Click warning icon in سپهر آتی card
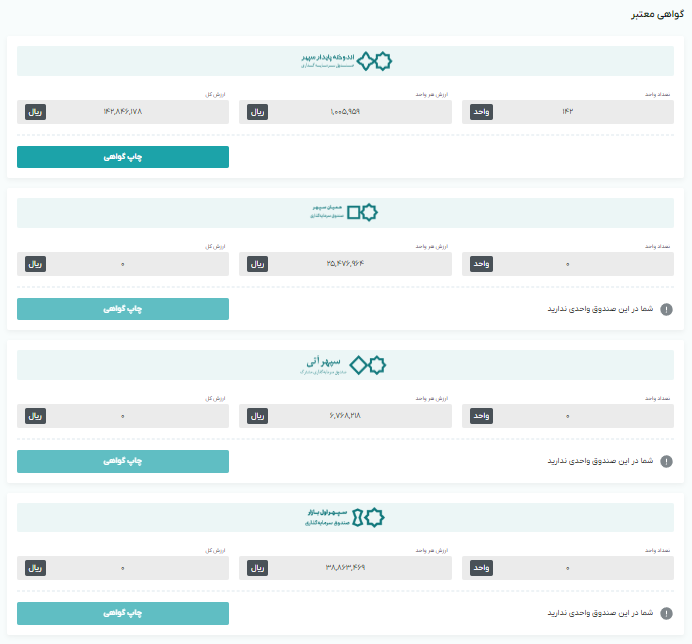692x644 pixels. point(666,461)
